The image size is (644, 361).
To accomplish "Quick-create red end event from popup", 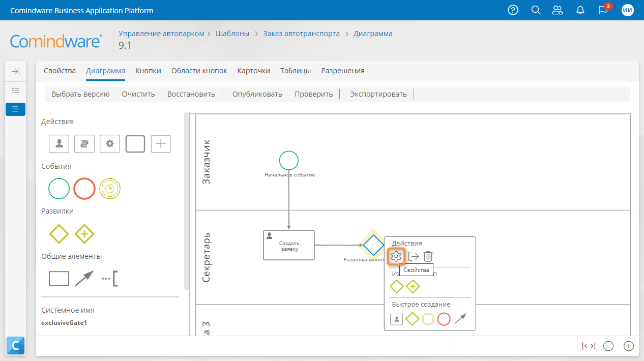I will coord(444,319).
